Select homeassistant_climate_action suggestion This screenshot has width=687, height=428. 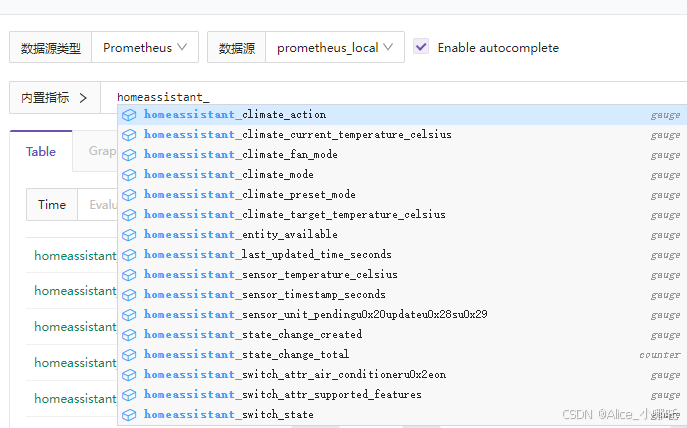pyautogui.click(x=402, y=115)
